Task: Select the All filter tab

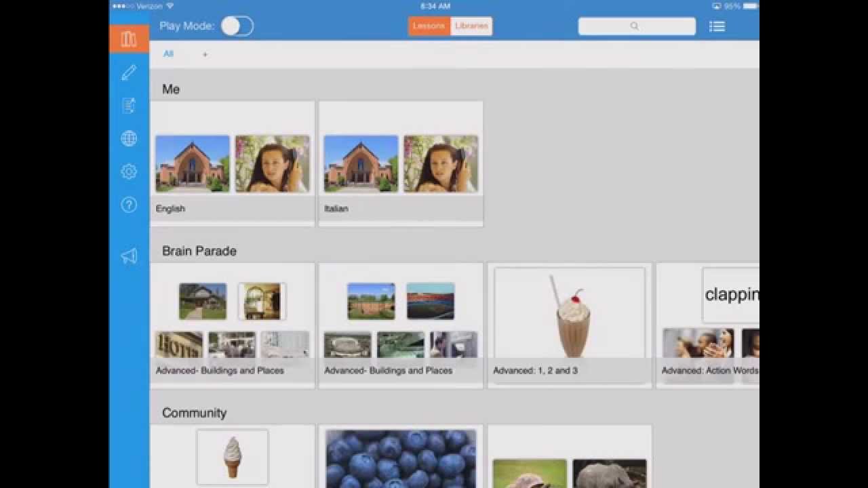Action: click(168, 54)
